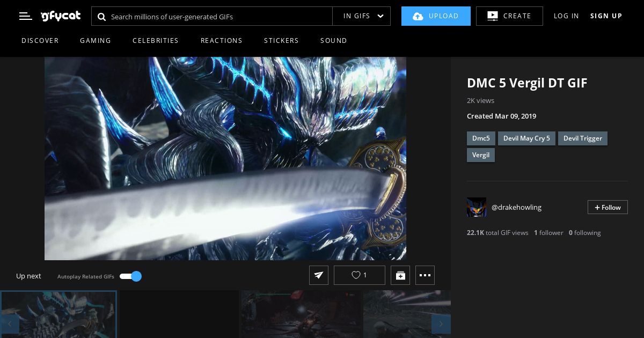
Task: Click the Devil Trigger tag
Action: 583,138
